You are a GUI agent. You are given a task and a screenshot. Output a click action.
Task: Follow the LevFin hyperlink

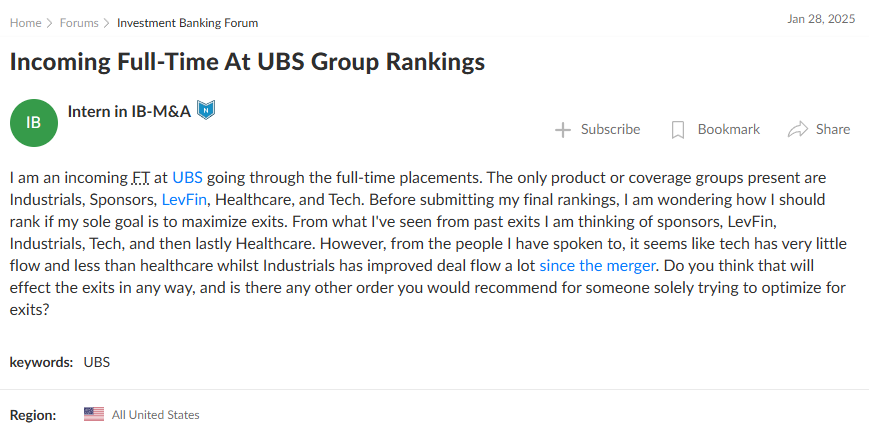(x=184, y=199)
